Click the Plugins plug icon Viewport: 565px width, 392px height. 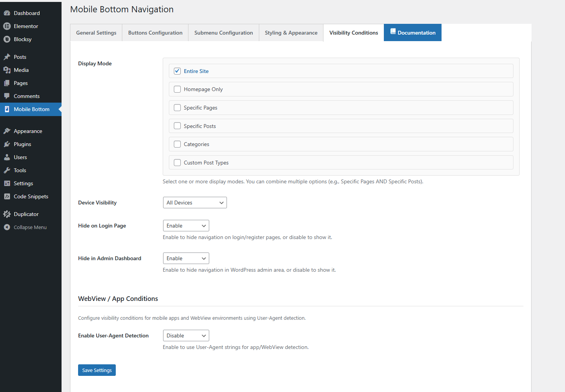coord(7,144)
